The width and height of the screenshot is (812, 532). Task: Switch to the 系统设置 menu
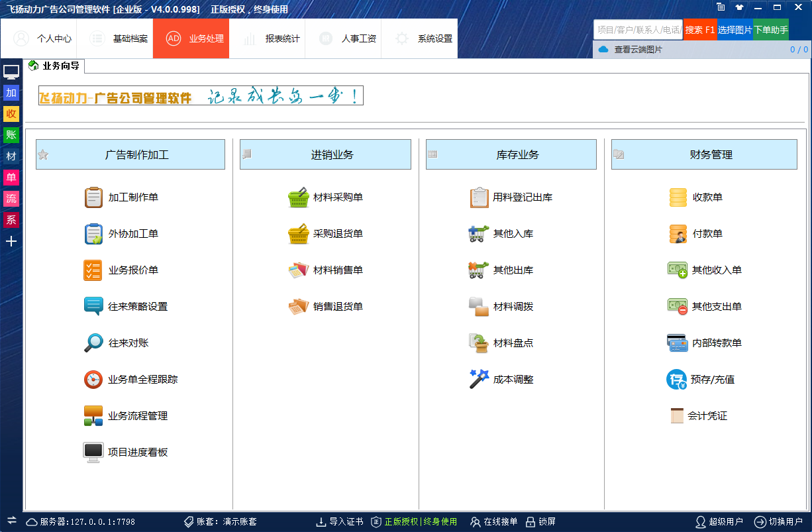(x=419, y=38)
